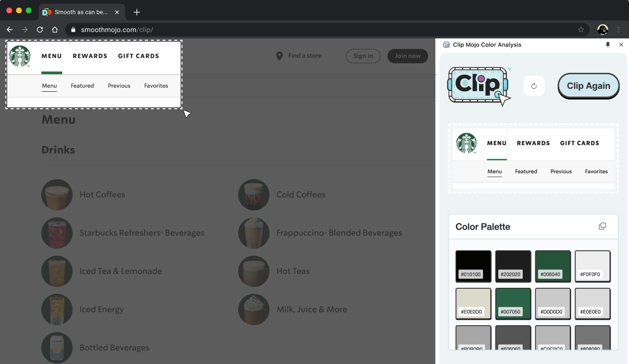Click Frappuccino Blended Beverages image
The height and width of the screenshot is (364, 629).
tap(254, 233)
